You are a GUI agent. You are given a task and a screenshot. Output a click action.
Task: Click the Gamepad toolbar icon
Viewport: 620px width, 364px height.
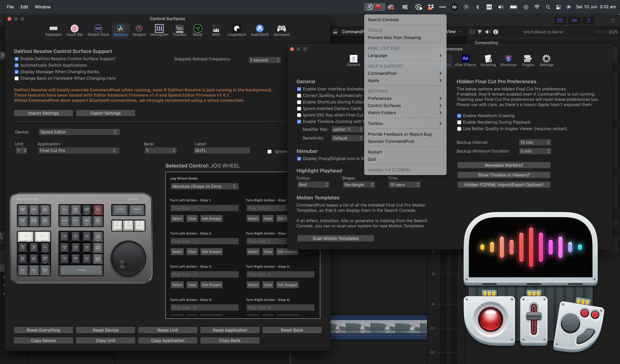click(x=281, y=31)
